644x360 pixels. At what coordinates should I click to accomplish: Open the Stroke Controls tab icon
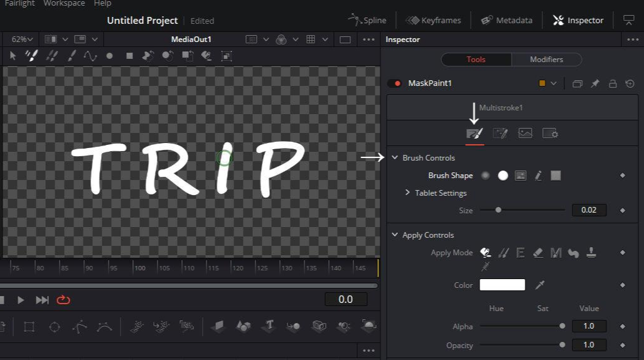500,134
